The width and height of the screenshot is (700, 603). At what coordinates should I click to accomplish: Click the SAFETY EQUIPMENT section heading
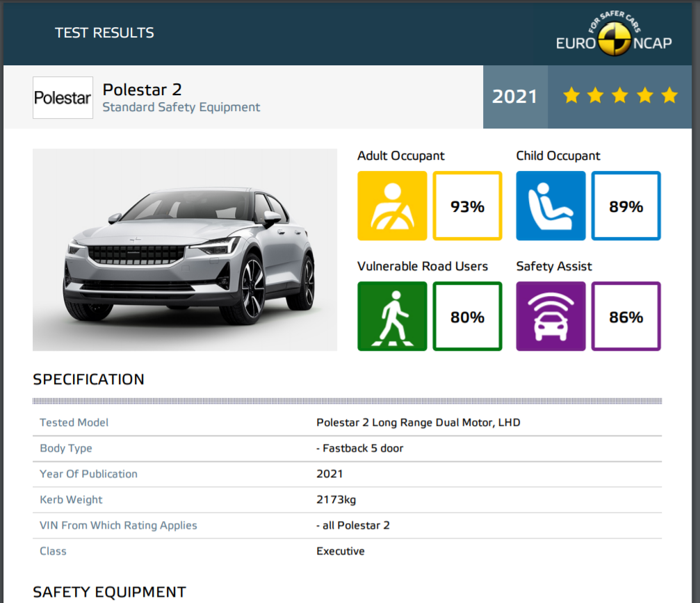click(109, 592)
